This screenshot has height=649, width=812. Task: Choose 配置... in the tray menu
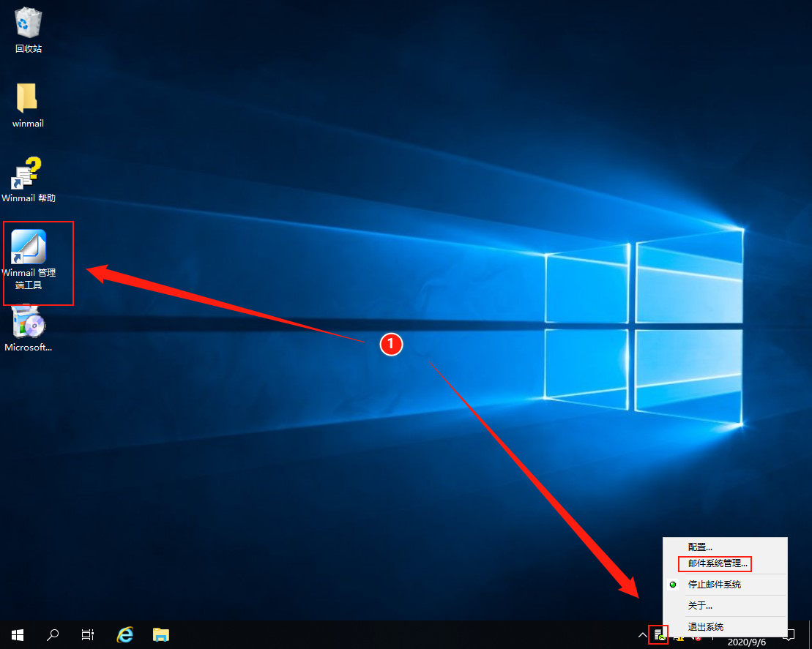724,547
